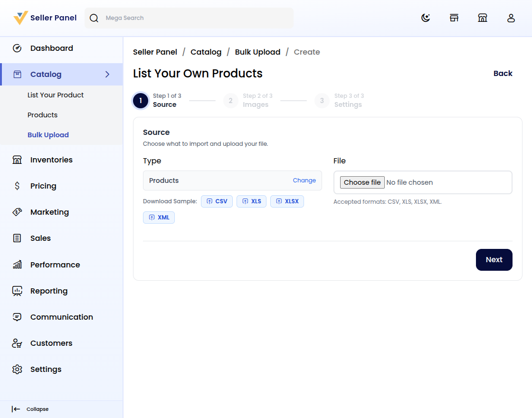Open Sales menu label

(x=40, y=238)
